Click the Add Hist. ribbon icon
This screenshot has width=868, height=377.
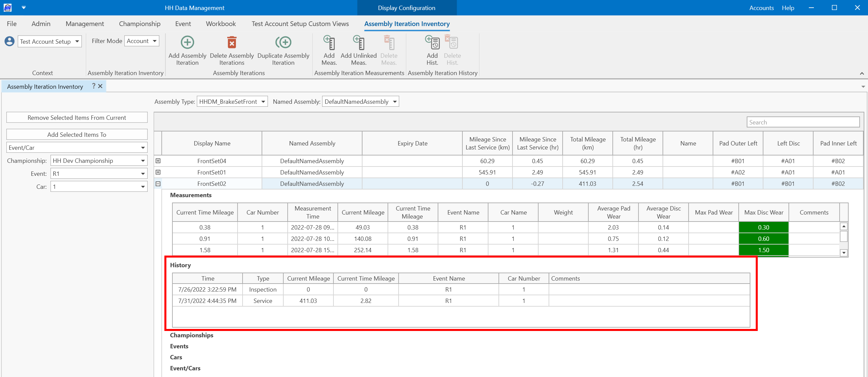[x=432, y=43]
